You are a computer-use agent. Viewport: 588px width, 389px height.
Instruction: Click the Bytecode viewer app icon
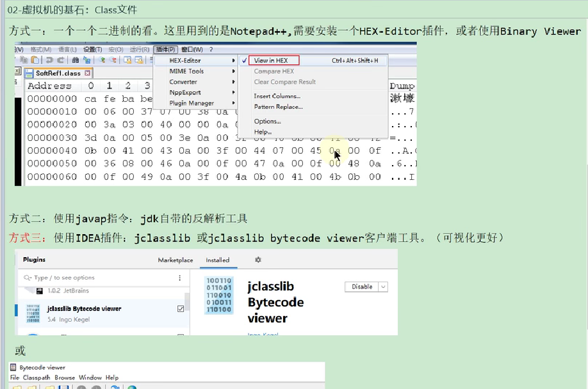click(13, 367)
